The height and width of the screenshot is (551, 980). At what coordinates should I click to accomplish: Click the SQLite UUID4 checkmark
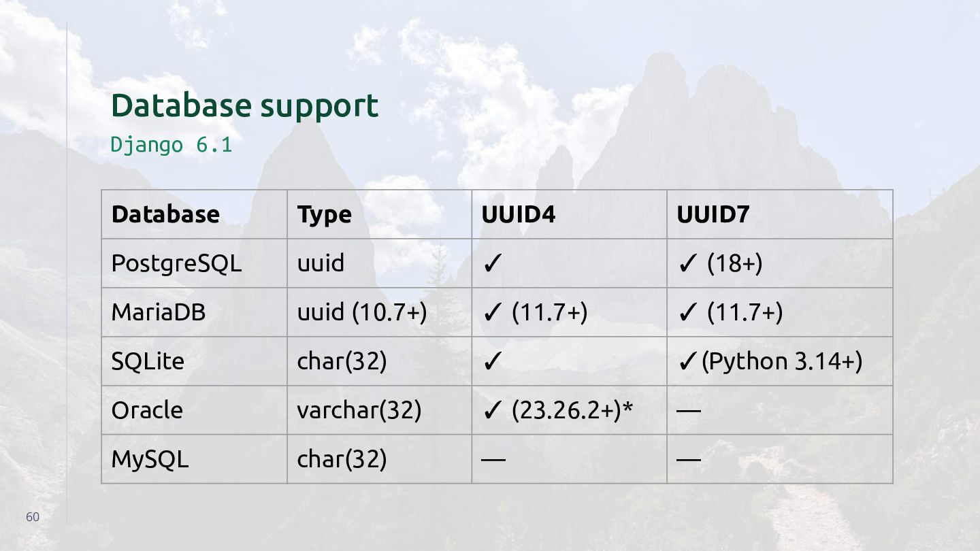point(492,362)
